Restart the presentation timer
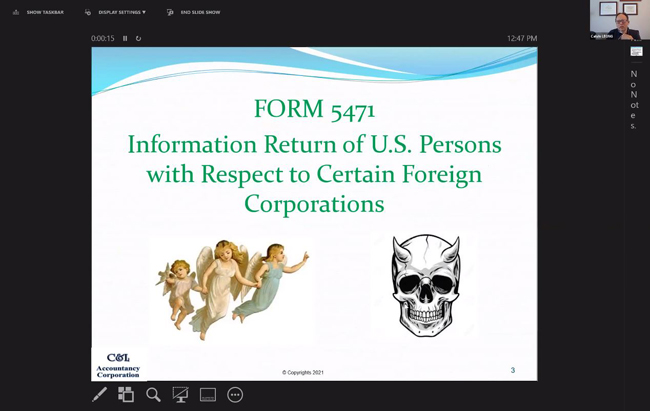The height and width of the screenshot is (411, 650). (138, 38)
